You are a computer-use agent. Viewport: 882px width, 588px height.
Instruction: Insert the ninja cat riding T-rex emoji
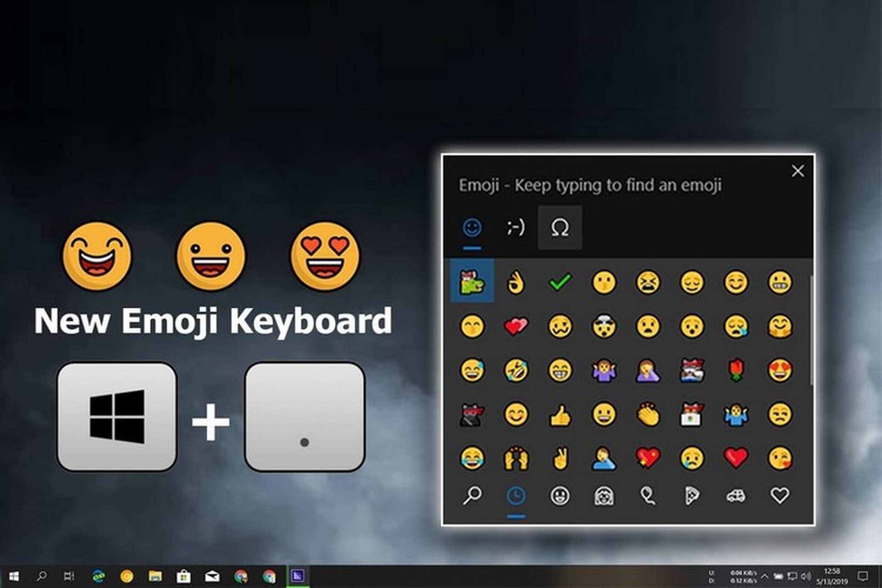pos(472,281)
